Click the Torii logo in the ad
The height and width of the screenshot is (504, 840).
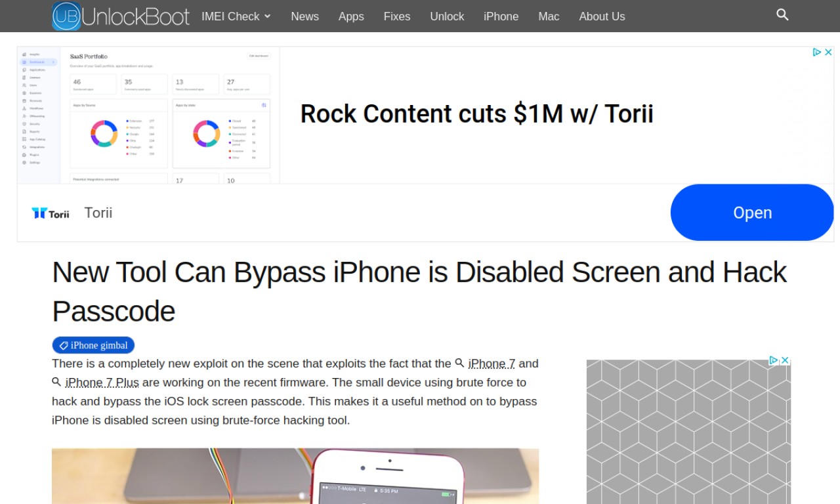pos(51,213)
